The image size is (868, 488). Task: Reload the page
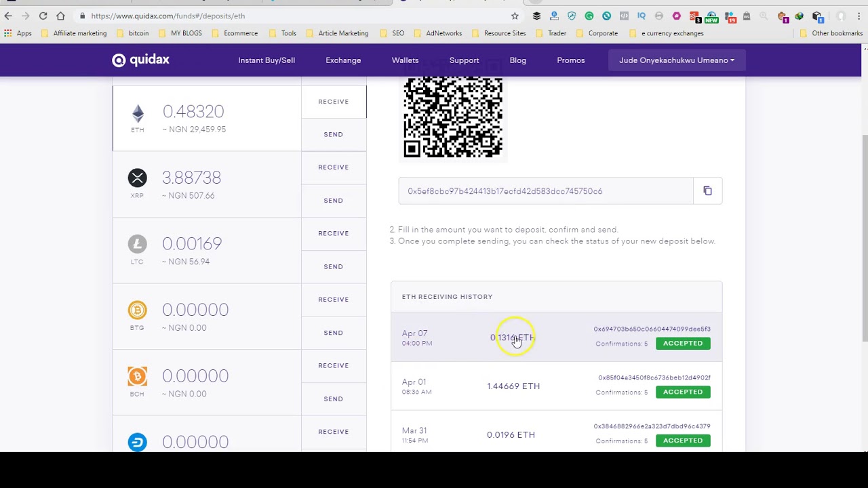(43, 16)
